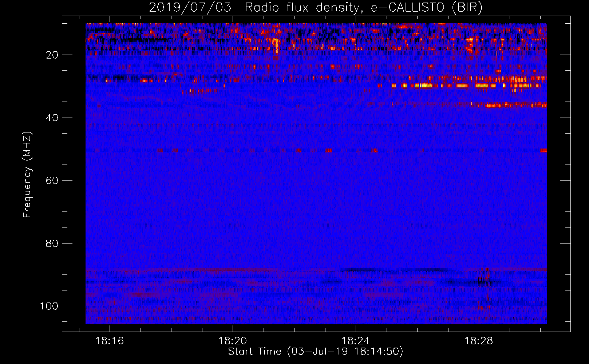Click the plot title mentioning e-CALLISTO (BIR)

pos(316,8)
